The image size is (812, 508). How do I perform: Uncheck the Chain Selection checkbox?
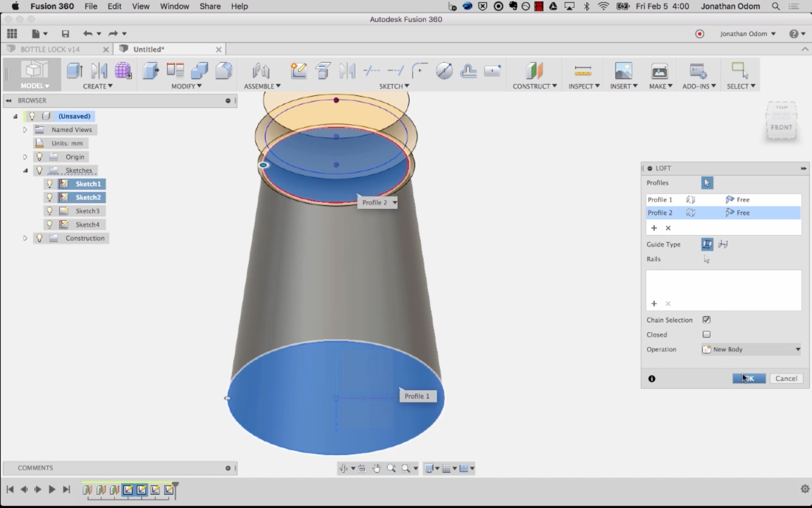706,320
